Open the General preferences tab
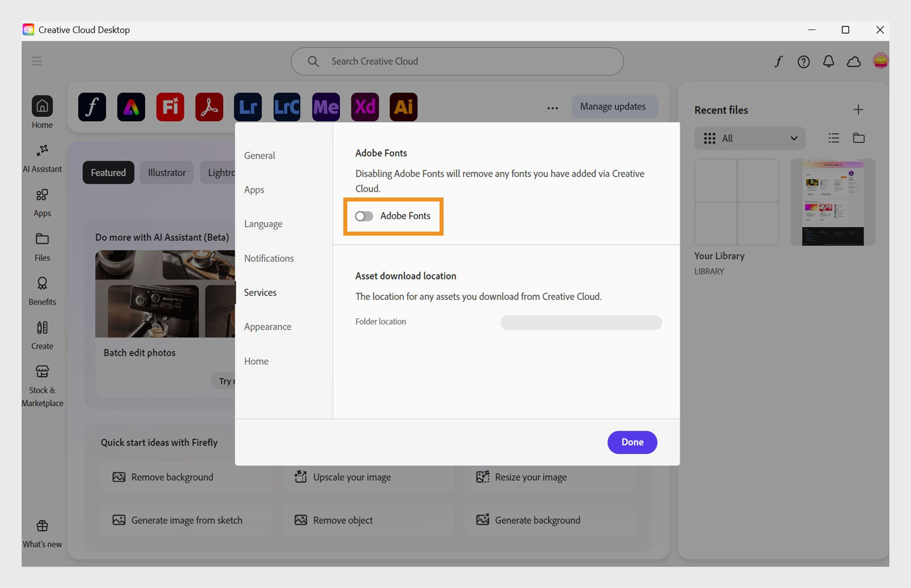Screen dimensions: 911x588 260,155
